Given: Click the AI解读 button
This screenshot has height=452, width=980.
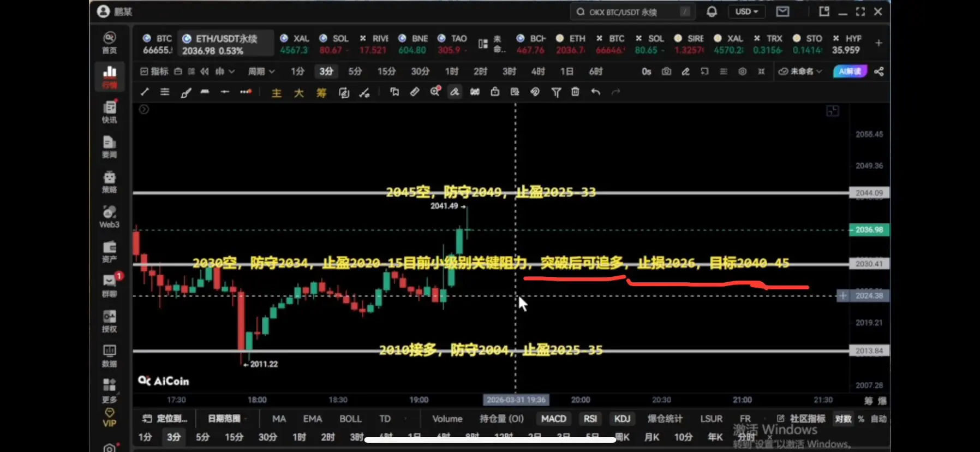Looking at the screenshot, I should click(850, 72).
